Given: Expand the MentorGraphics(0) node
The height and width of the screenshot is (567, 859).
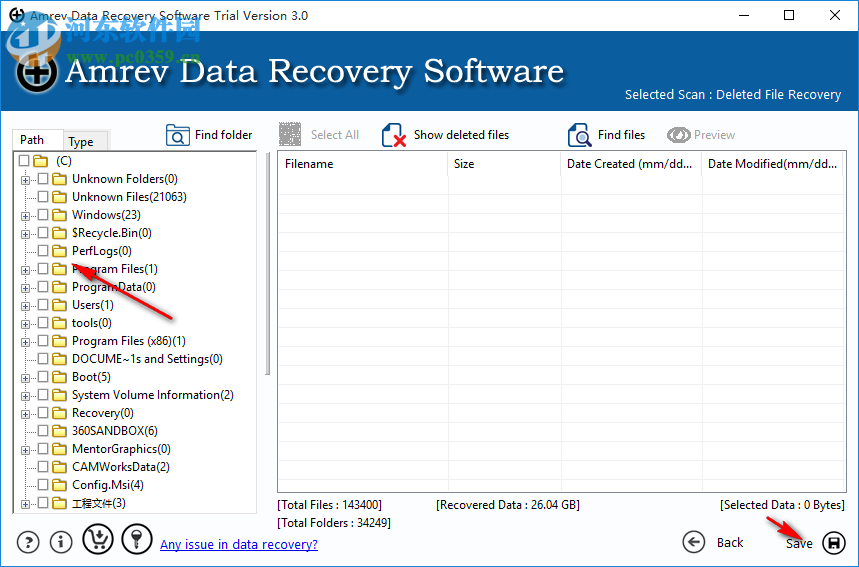Looking at the screenshot, I should click(x=25, y=450).
